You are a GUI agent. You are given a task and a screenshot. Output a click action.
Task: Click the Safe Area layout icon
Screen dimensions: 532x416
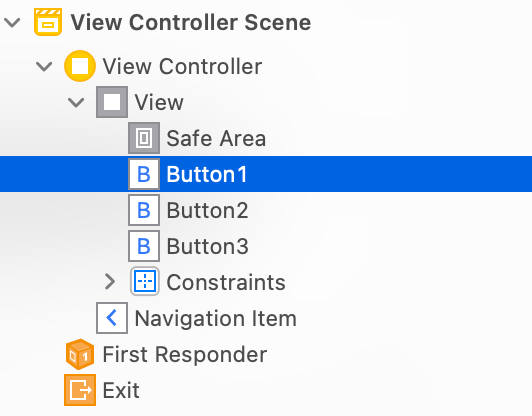(x=144, y=138)
